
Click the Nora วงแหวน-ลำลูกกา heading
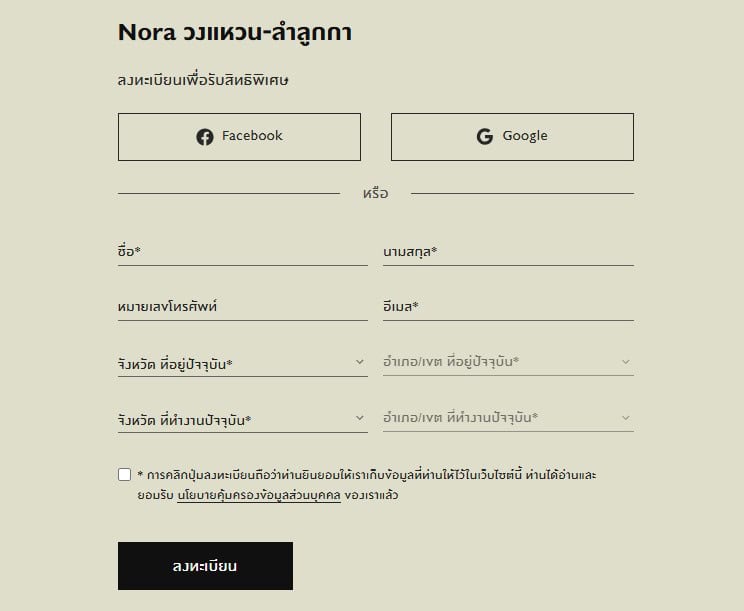234,32
